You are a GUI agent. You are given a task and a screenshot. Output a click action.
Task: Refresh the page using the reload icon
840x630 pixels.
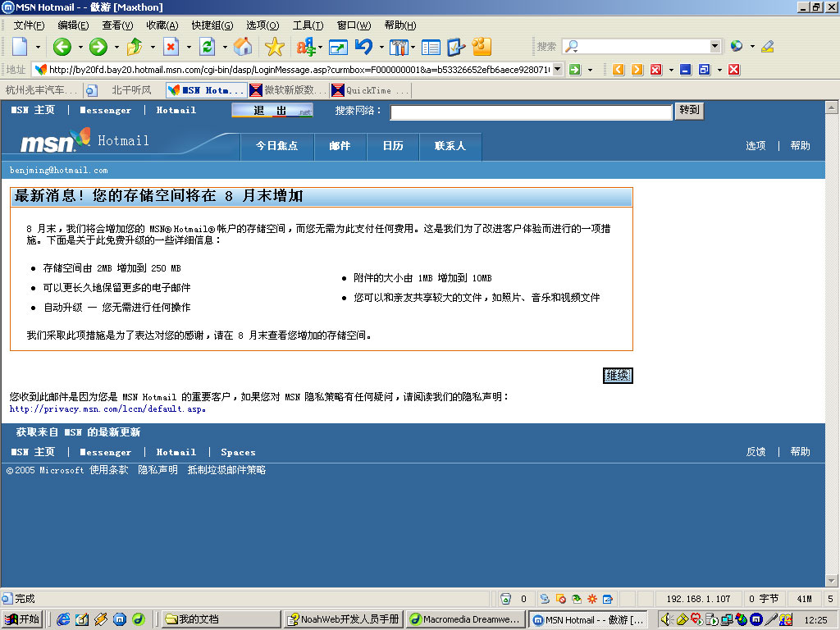tap(208, 47)
